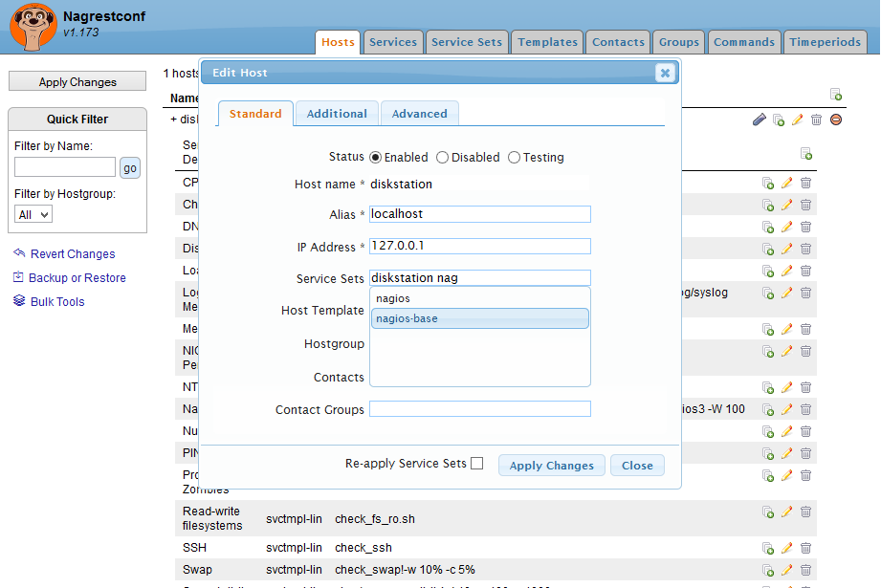Switch to the Additional tab in dialog
The width and height of the screenshot is (881, 588).
337,114
